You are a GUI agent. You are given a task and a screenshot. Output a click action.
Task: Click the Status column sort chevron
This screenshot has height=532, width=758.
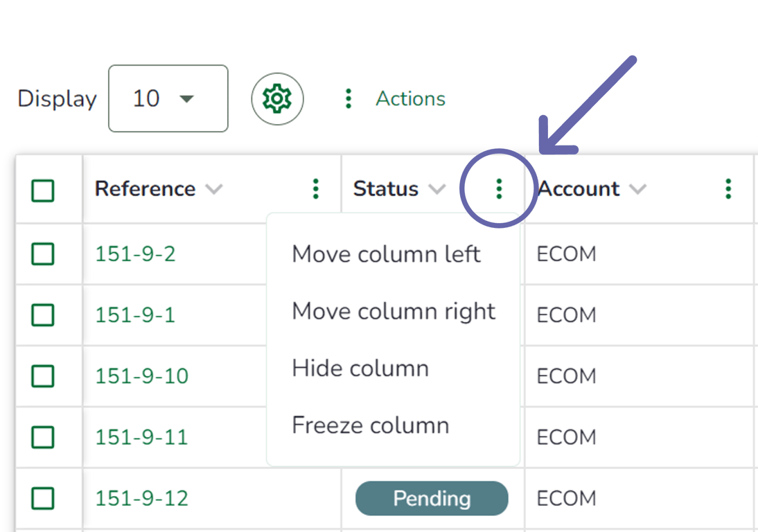(437, 189)
